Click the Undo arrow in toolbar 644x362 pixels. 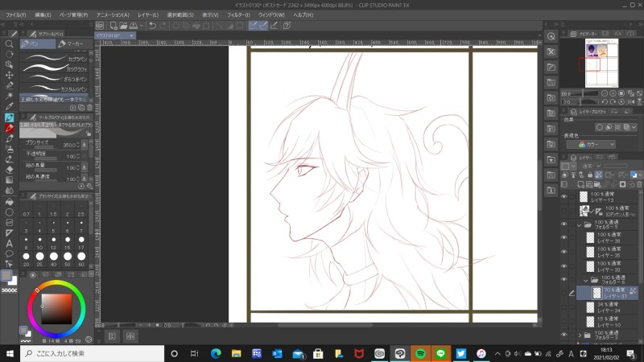(x=153, y=26)
